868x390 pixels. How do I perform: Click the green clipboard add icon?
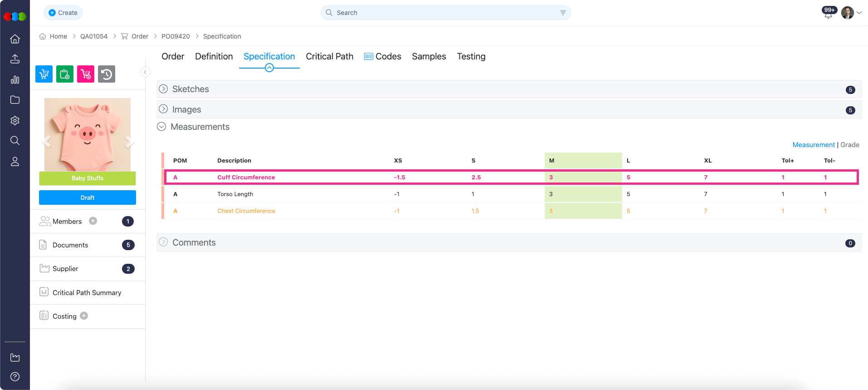click(x=65, y=74)
